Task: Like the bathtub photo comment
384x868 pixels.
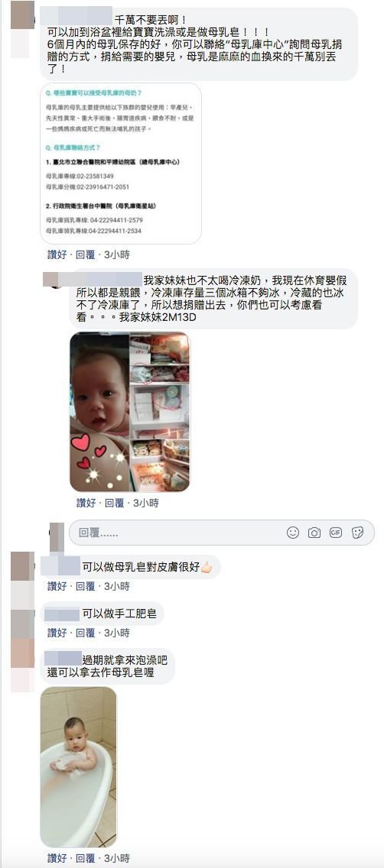Action: [x=57, y=859]
